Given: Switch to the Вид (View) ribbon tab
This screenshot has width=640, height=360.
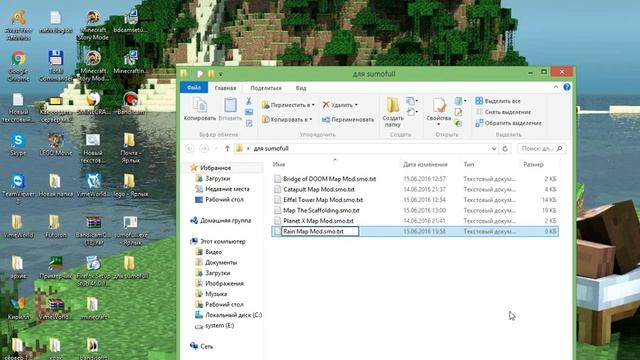Looking at the screenshot, I should [x=301, y=88].
